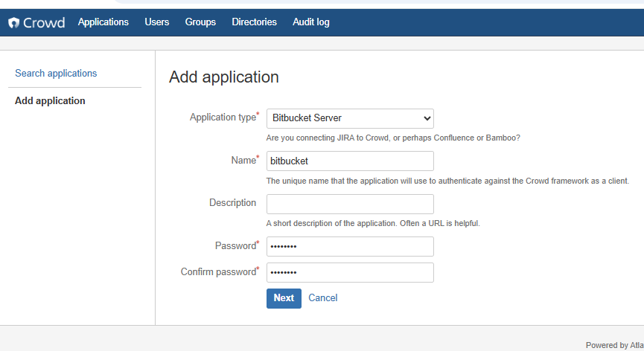Viewport: 644px width, 351px height.
Task: Open the Applications menu
Action: 103,22
